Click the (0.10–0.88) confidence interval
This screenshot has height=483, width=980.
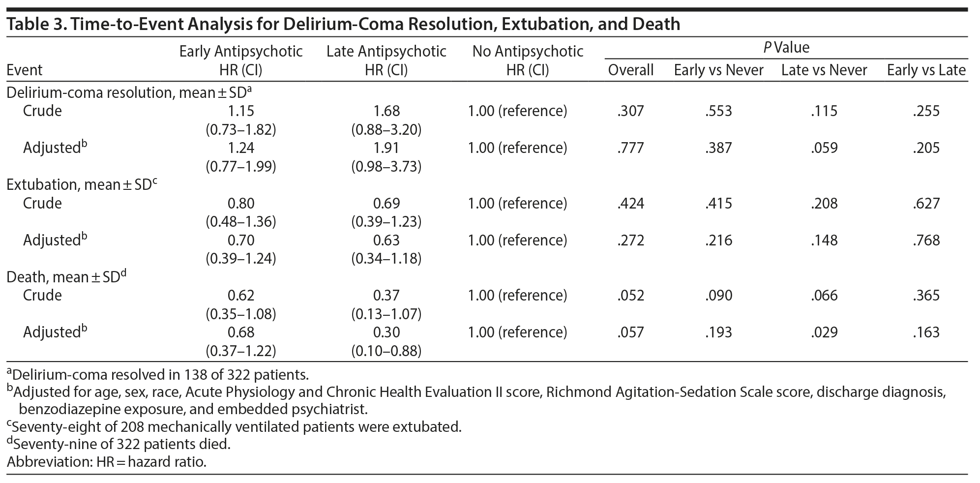coord(386,351)
